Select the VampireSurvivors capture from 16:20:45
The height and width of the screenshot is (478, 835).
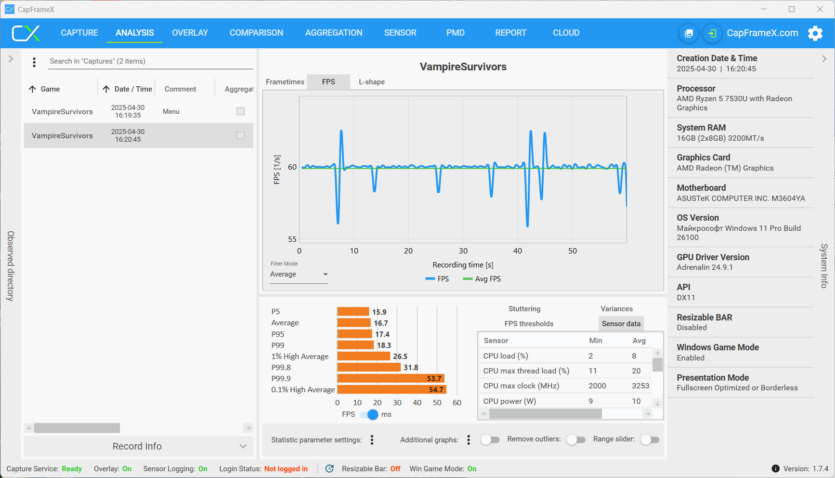pos(138,135)
